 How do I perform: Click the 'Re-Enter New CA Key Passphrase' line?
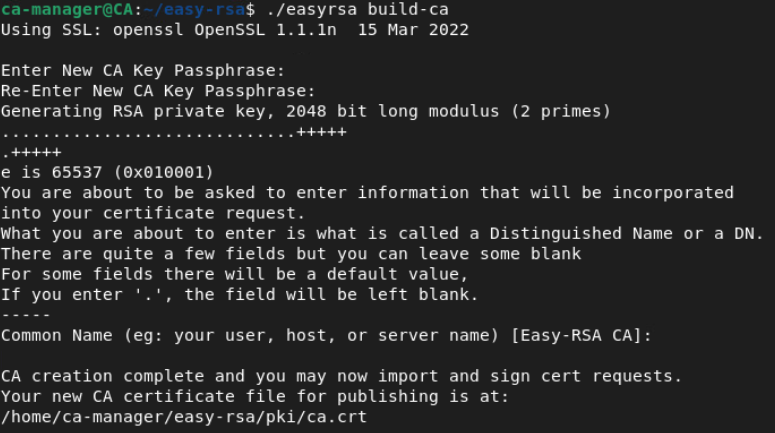click(158, 91)
